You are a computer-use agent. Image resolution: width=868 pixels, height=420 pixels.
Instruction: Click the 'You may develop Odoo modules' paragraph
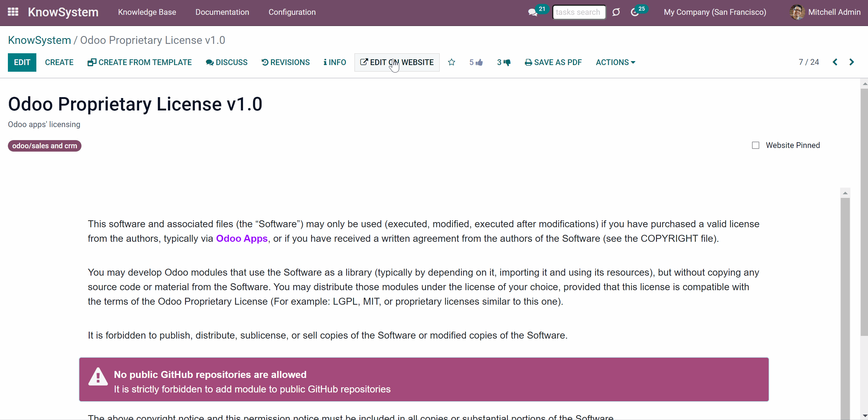tap(424, 287)
